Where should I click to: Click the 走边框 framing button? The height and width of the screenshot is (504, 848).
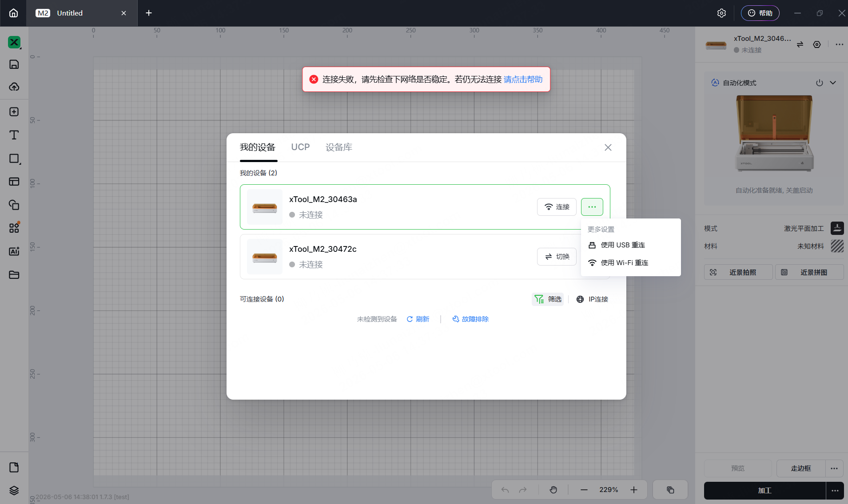pos(801,468)
